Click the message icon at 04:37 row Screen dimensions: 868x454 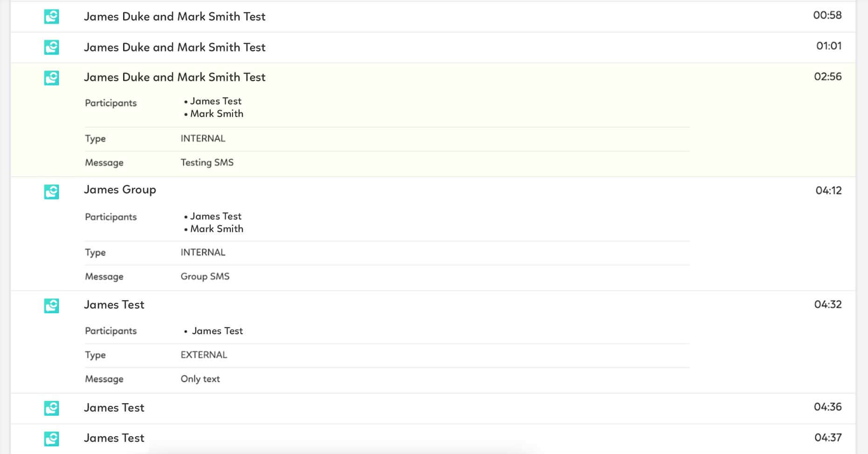tap(51, 439)
